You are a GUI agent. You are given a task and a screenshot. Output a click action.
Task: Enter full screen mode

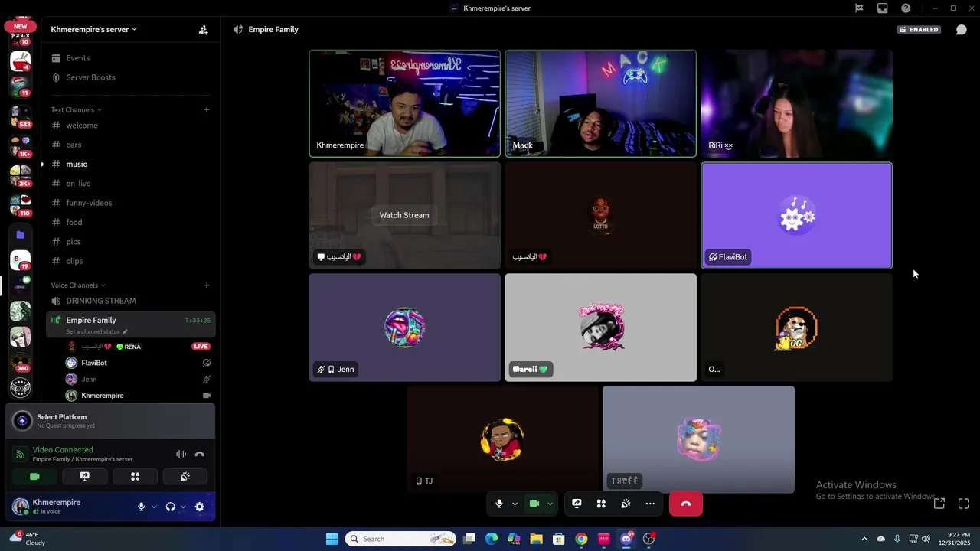pyautogui.click(x=964, y=504)
